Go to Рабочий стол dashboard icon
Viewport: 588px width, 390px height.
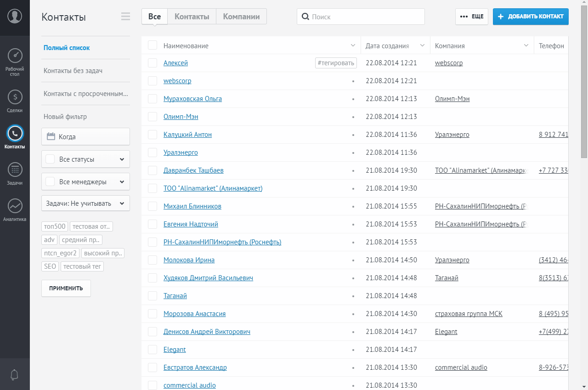click(15, 56)
